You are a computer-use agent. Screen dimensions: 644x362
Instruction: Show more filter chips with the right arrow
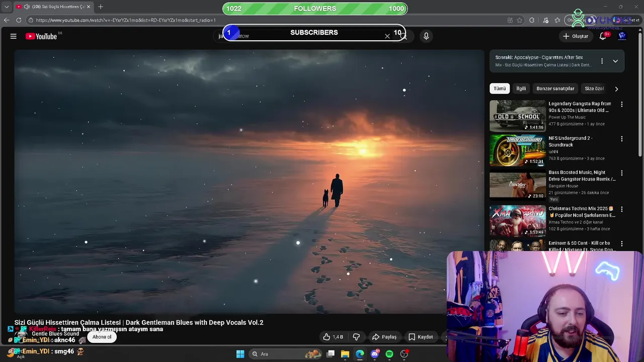coord(616,89)
